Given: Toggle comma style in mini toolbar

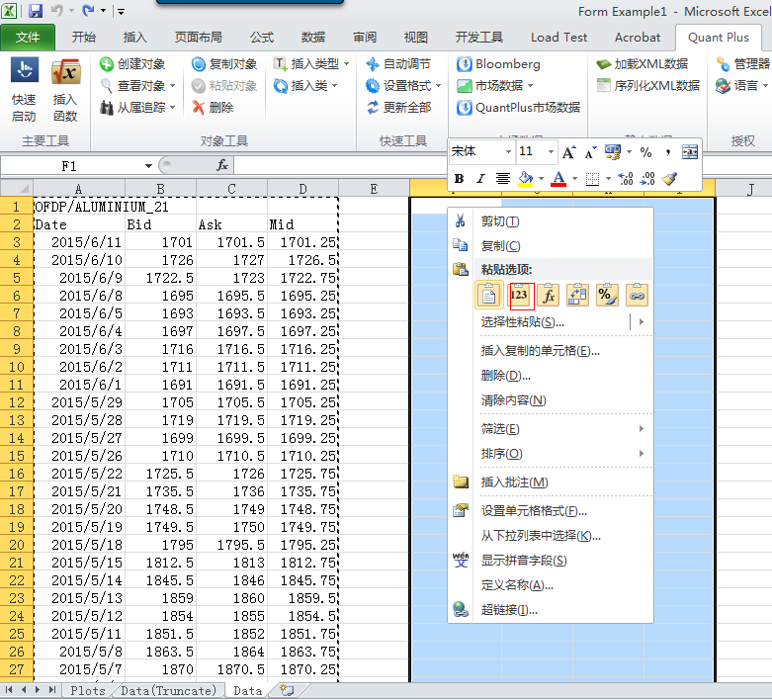Looking at the screenshot, I should click(667, 152).
